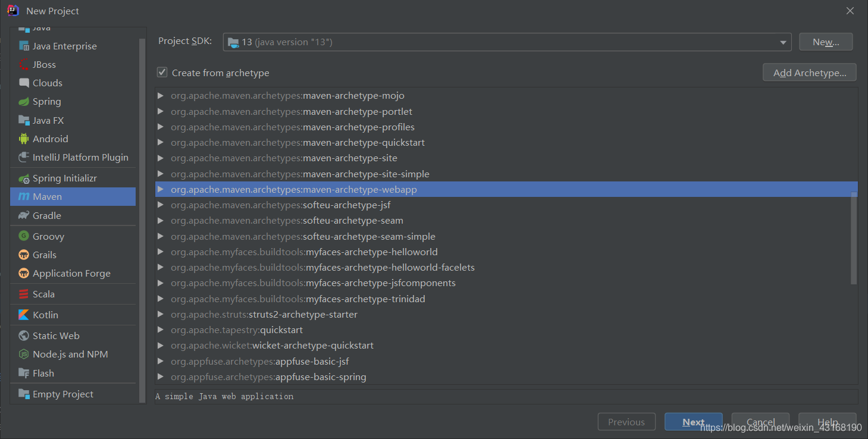Expand the maven-archetype-profiles node
The height and width of the screenshot is (439, 868).
[161, 127]
